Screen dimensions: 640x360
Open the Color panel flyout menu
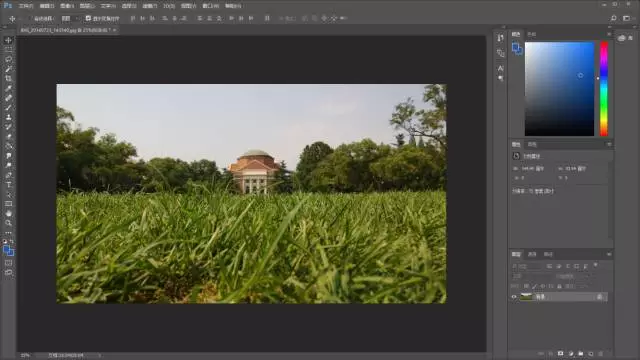tap(609, 34)
